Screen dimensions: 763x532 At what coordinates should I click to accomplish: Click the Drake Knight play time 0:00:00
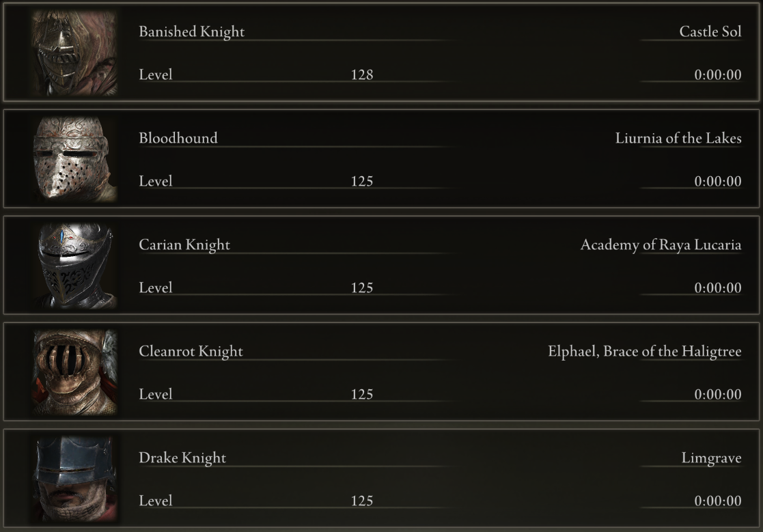click(718, 501)
